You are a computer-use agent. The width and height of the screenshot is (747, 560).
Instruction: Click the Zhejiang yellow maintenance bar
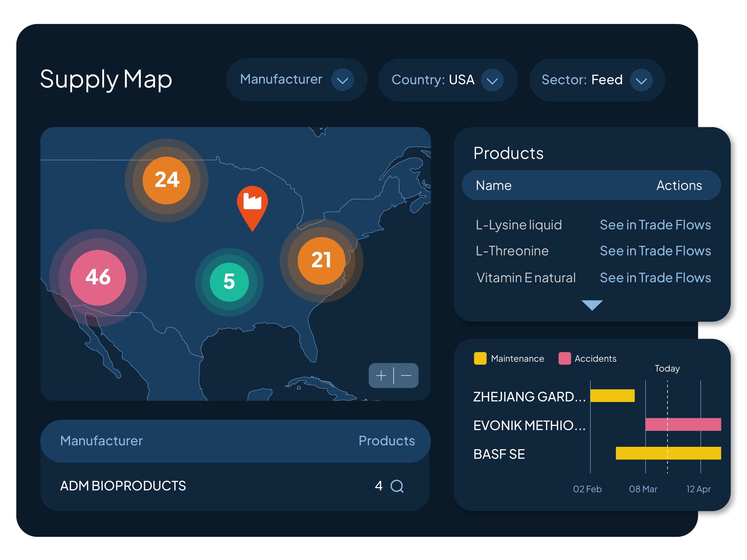[x=612, y=396]
